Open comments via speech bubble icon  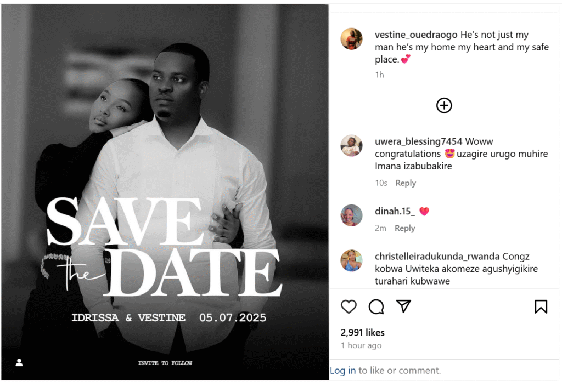(376, 307)
